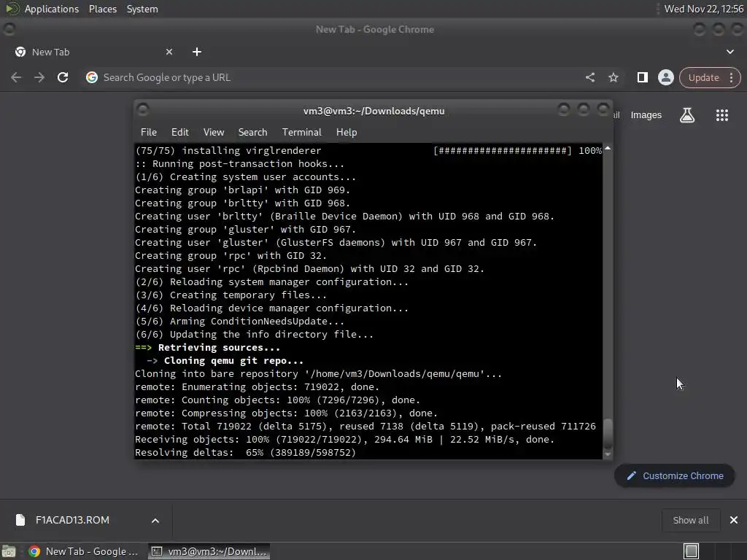Open Places menu in top panel

point(103,9)
